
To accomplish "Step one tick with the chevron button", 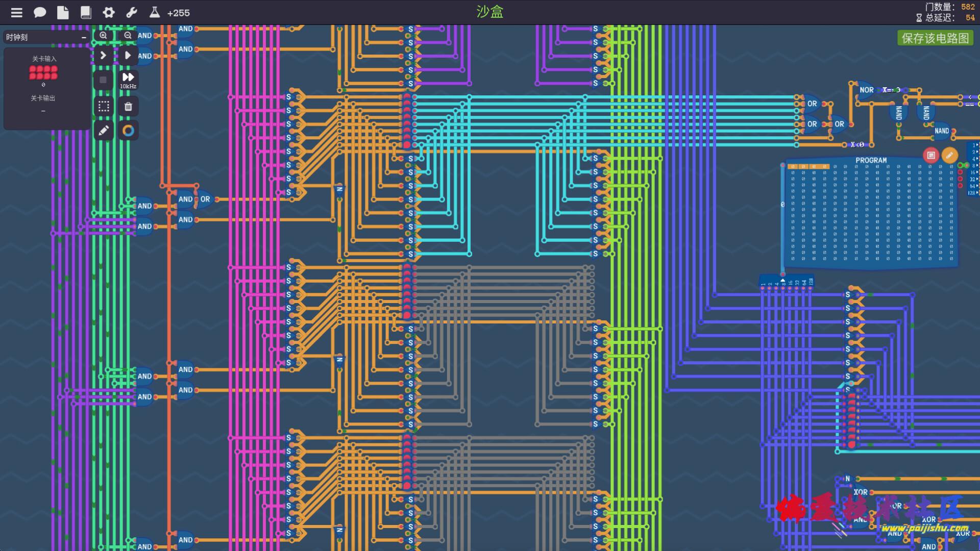I will 103,55.
